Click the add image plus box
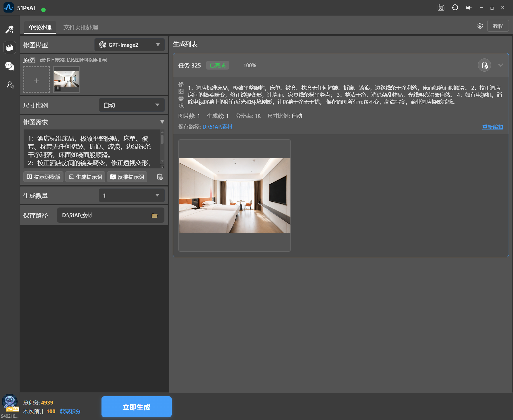 [37, 79]
